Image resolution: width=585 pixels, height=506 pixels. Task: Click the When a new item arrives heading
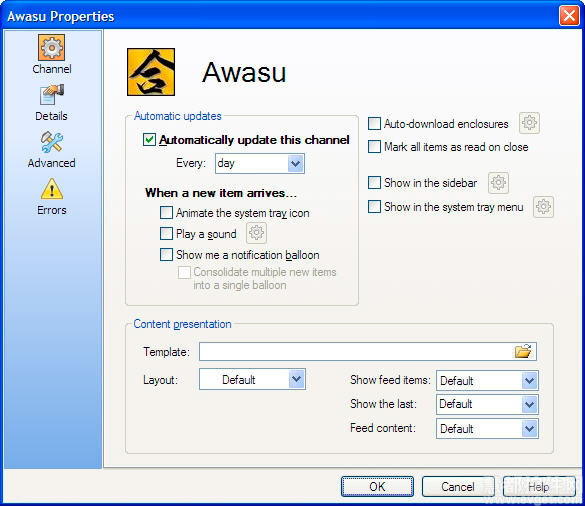pos(221,193)
